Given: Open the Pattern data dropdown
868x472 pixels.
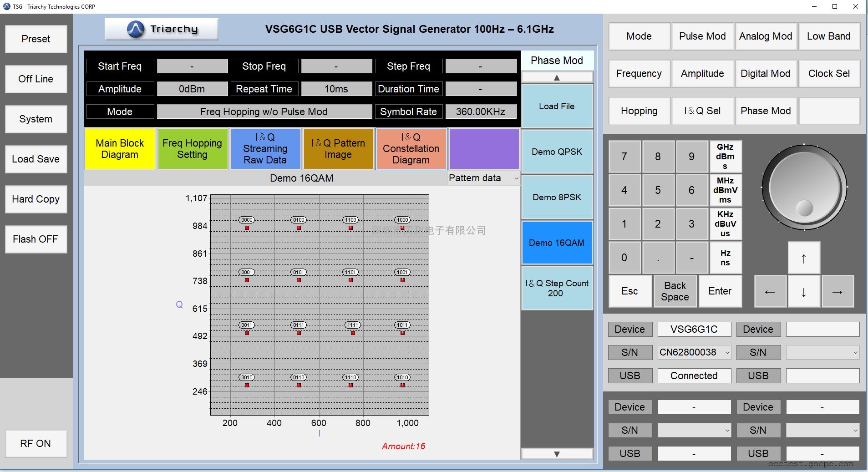Looking at the screenshot, I should click(x=483, y=178).
